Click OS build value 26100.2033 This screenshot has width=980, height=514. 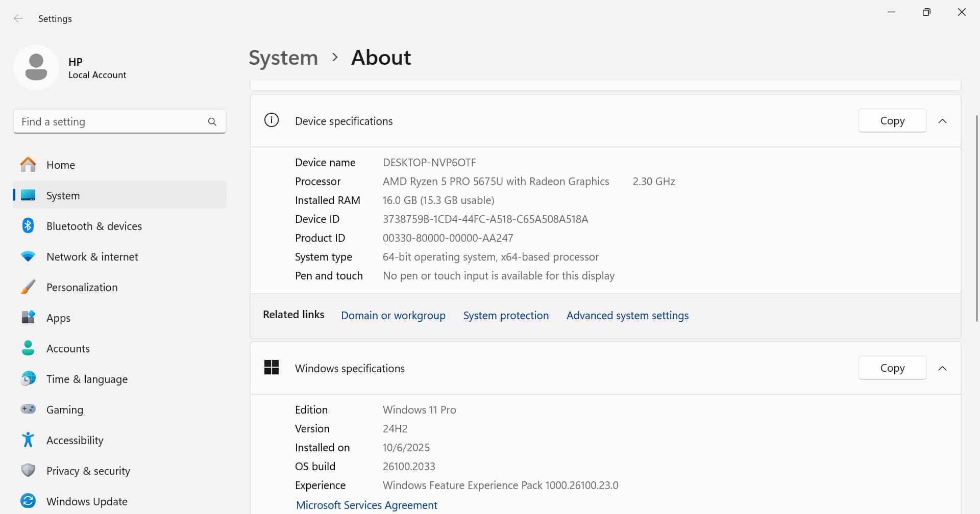(x=409, y=467)
